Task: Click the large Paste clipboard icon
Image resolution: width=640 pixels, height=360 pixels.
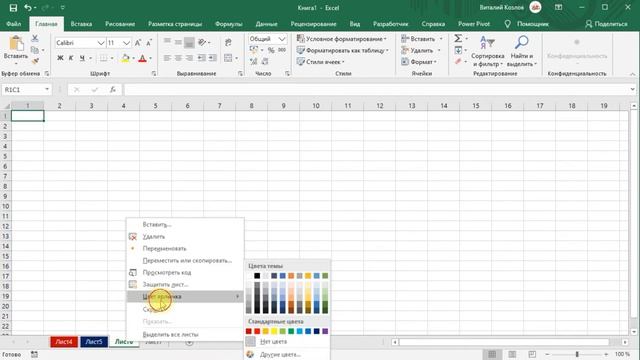Action: (x=16, y=43)
